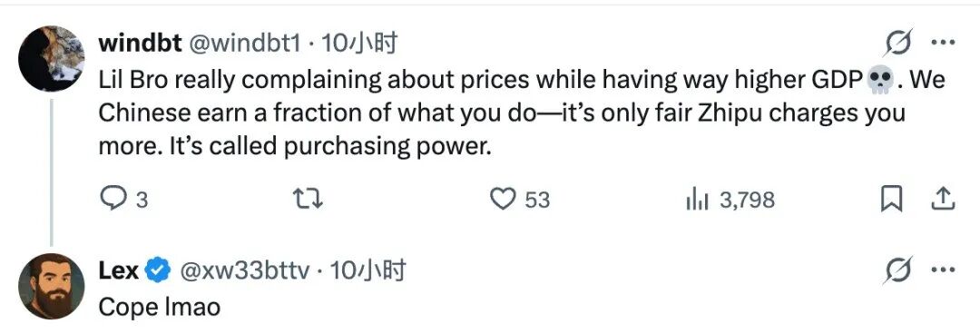980x334 pixels.
Task: Click Lex's blue verified badge
Action: click(x=158, y=270)
